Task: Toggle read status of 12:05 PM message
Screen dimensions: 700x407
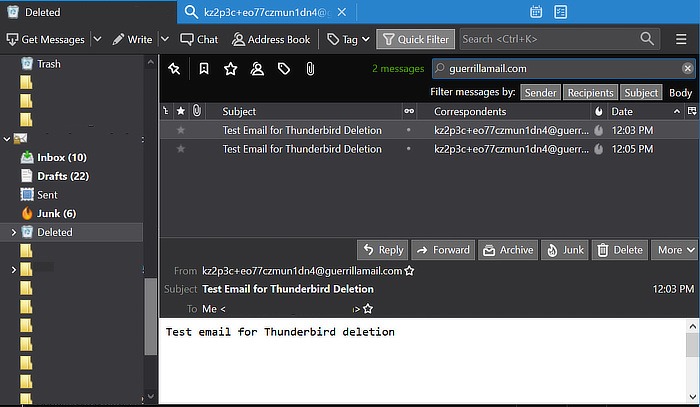Action: pyautogui.click(x=408, y=149)
